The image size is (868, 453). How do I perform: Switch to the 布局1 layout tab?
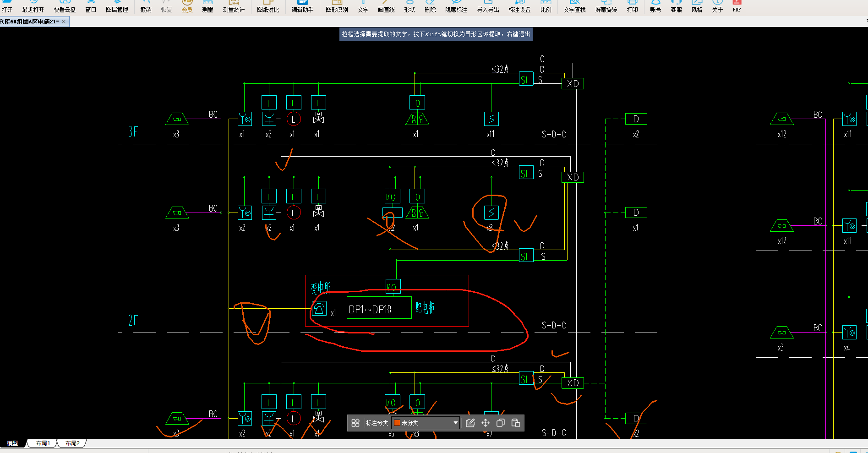[43, 443]
